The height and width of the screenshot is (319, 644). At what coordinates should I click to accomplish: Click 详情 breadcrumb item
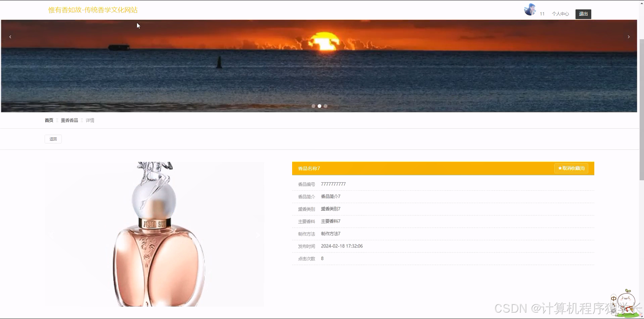point(90,120)
